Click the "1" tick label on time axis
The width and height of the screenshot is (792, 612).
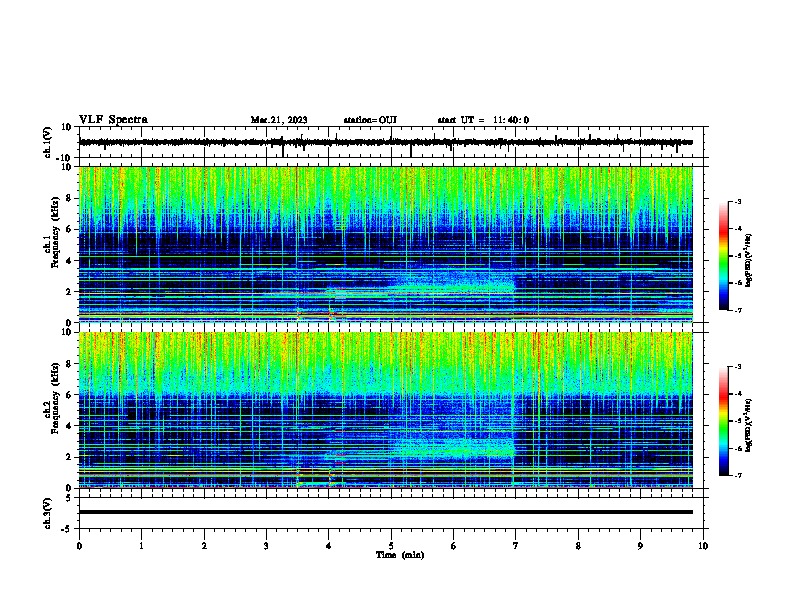[x=141, y=546]
